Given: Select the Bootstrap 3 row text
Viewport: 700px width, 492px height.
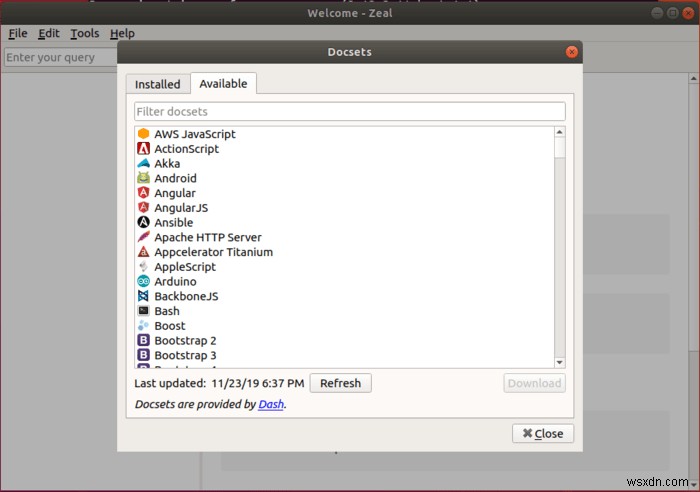Looking at the screenshot, I should coord(185,355).
